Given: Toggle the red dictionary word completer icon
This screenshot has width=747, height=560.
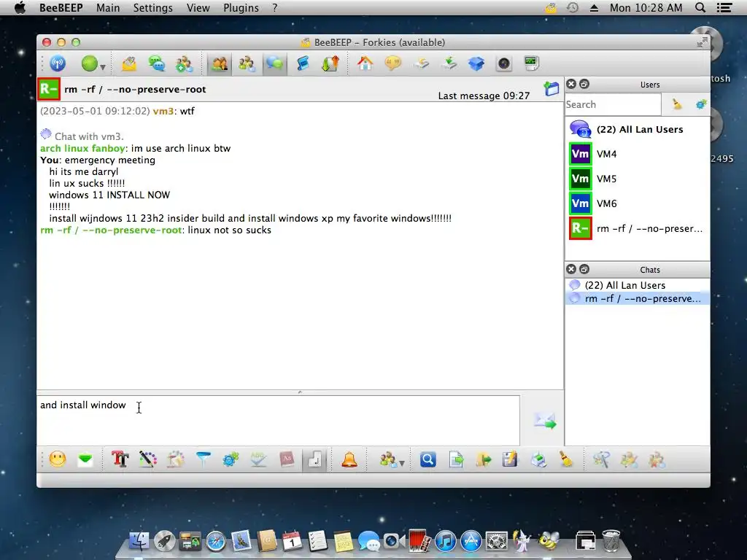Looking at the screenshot, I should [x=286, y=459].
